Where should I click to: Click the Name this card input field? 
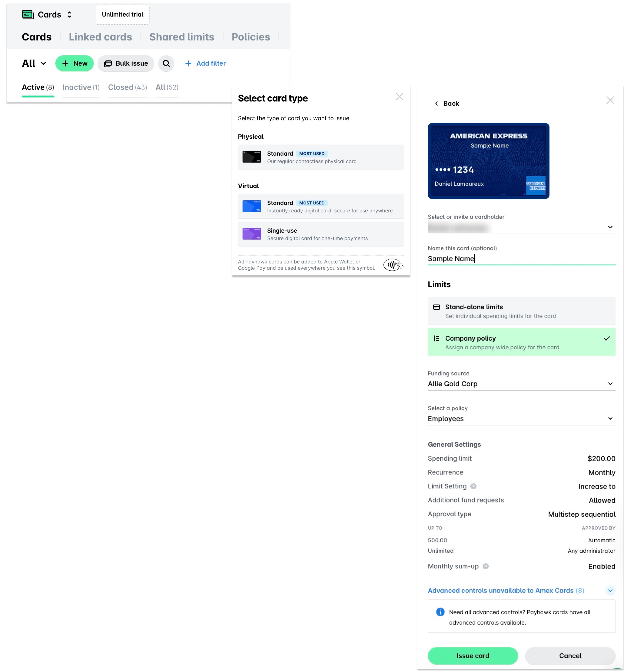click(x=521, y=259)
